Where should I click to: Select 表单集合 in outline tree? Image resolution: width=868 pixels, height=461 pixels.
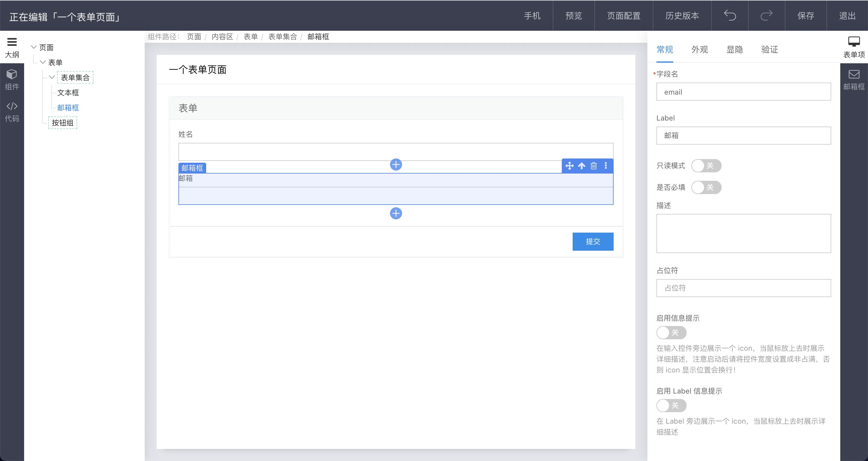point(75,77)
